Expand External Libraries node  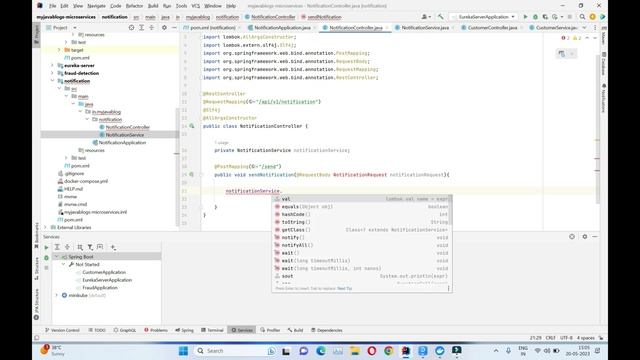46,227
